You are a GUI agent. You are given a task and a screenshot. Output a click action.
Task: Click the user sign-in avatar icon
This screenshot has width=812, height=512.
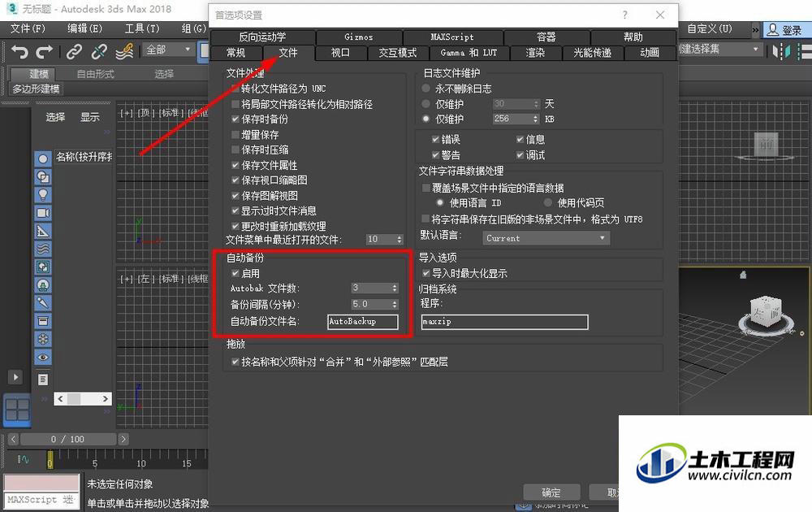pos(772,29)
